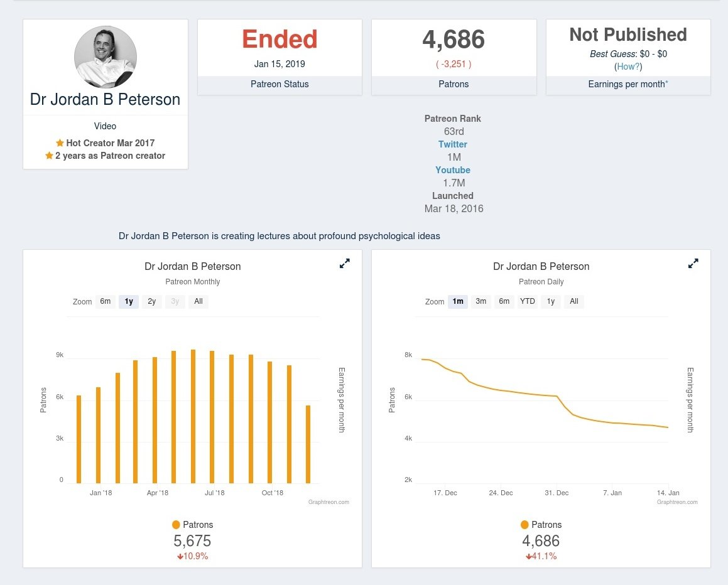
Task: Expand the Patreon Monthly chart fullscreen
Action: coord(344,264)
